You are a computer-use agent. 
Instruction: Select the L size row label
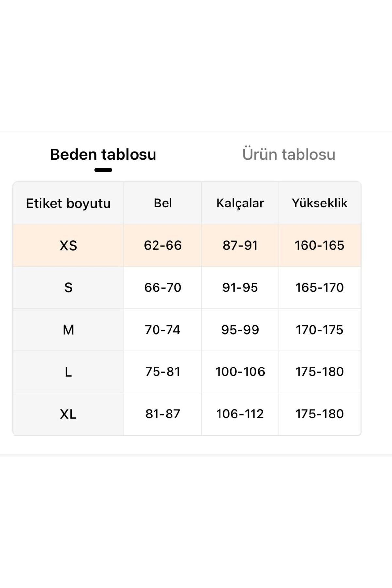click(68, 372)
